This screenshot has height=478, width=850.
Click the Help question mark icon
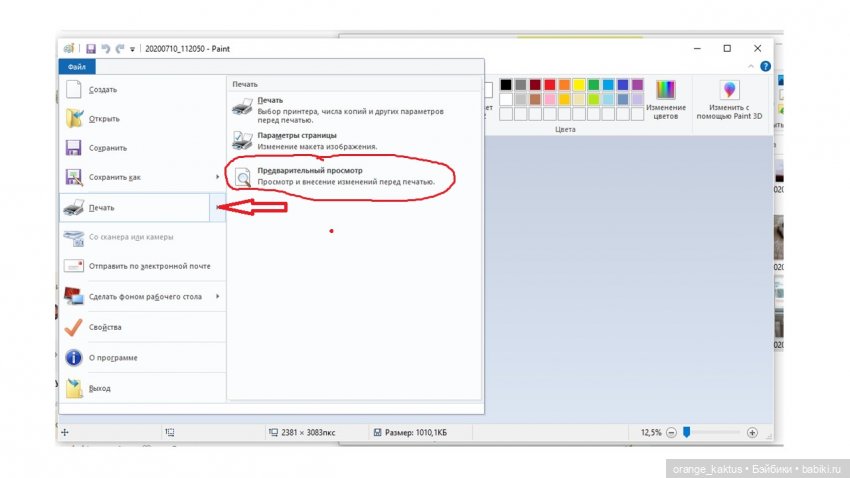click(x=765, y=66)
